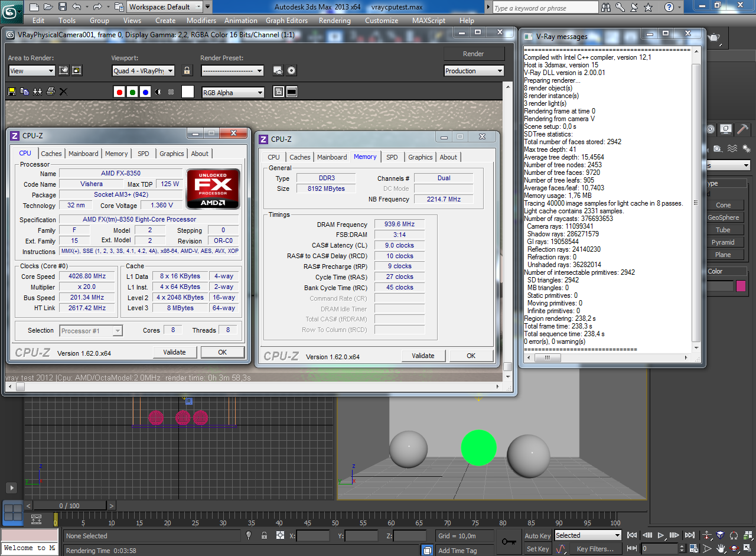Click the Print Image icon
Viewport: 756px width, 556px height.
[50, 92]
